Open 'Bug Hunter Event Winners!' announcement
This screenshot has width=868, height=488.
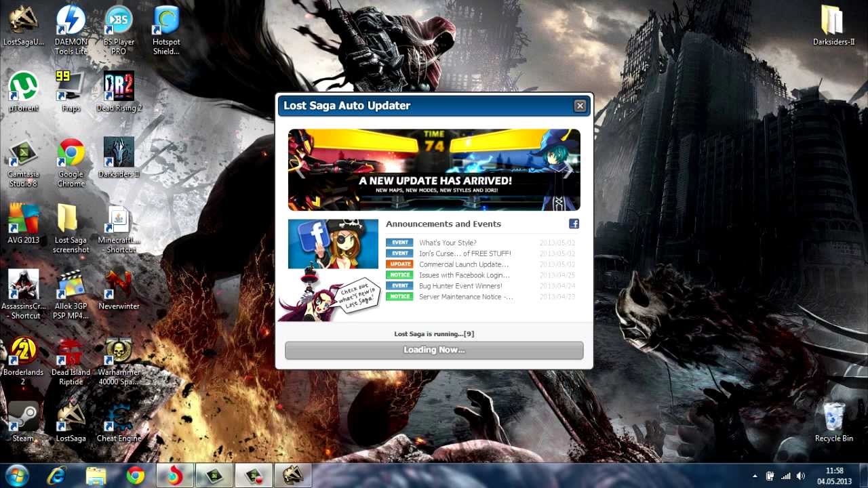tap(460, 286)
